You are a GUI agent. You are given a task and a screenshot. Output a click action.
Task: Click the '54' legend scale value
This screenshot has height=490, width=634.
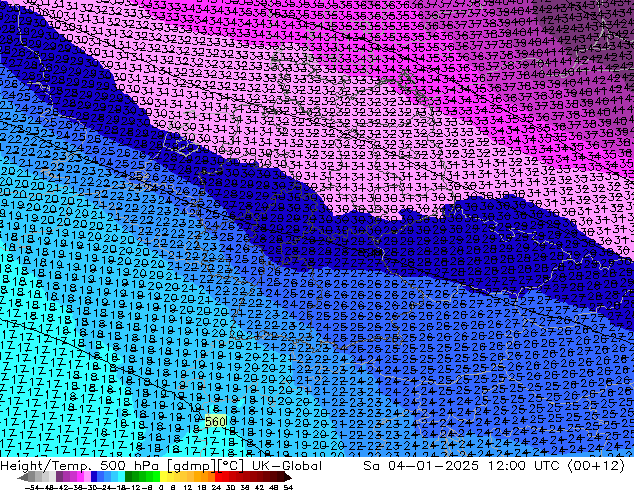288,488
